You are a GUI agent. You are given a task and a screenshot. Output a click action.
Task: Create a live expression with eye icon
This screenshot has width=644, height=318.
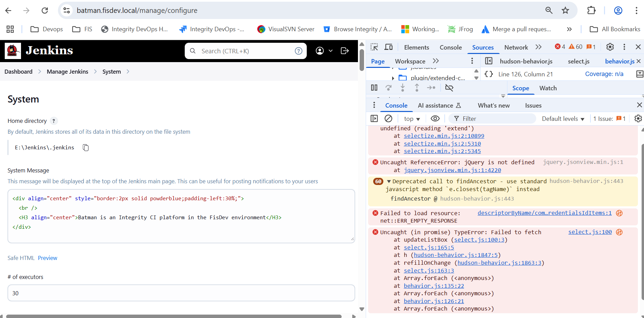click(435, 118)
